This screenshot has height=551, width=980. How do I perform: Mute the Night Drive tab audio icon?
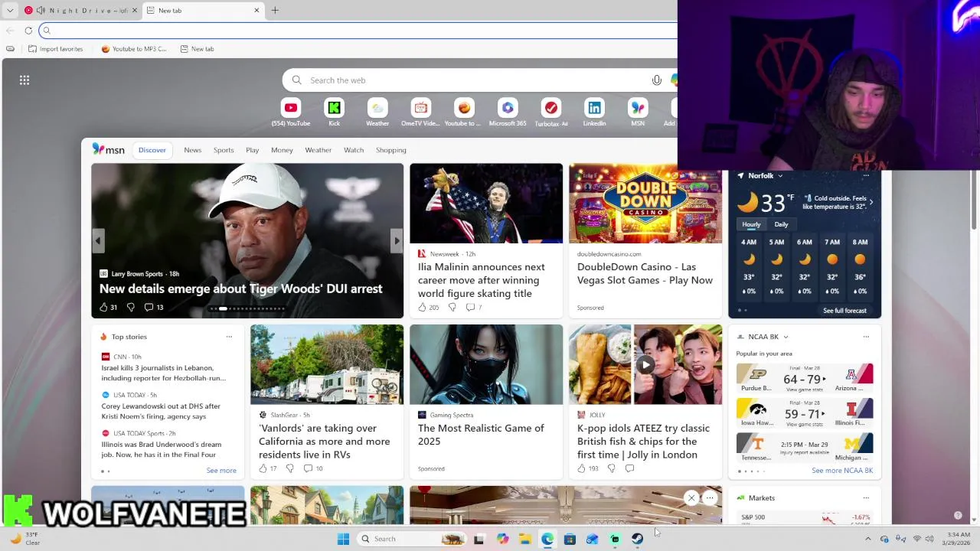pyautogui.click(x=41, y=11)
